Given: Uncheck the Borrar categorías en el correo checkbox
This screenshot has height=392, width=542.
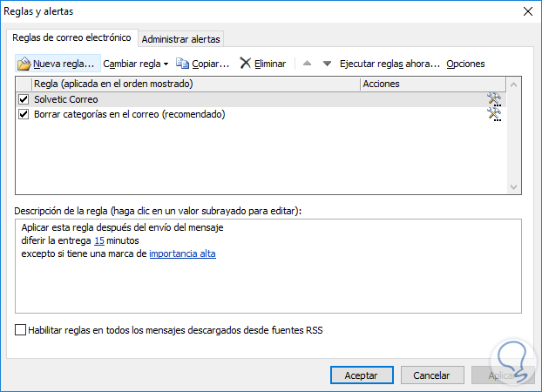Looking at the screenshot, I should click(x=24, y=114).
